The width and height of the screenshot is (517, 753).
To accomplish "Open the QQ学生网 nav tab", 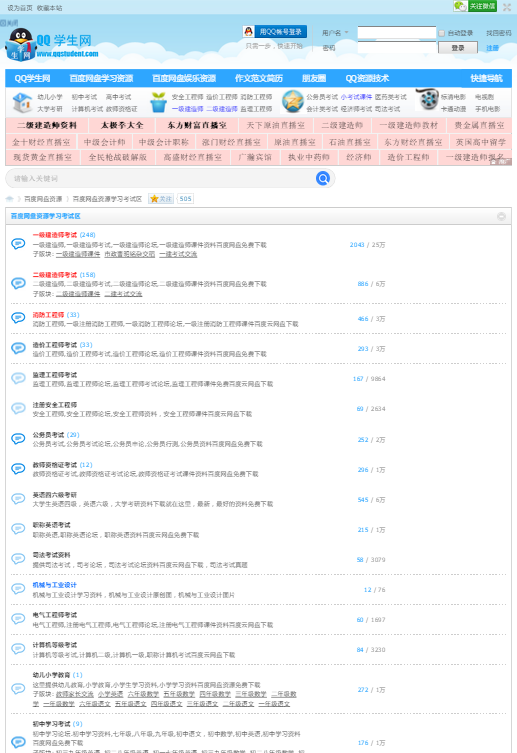I will click(x=32, y=78).
